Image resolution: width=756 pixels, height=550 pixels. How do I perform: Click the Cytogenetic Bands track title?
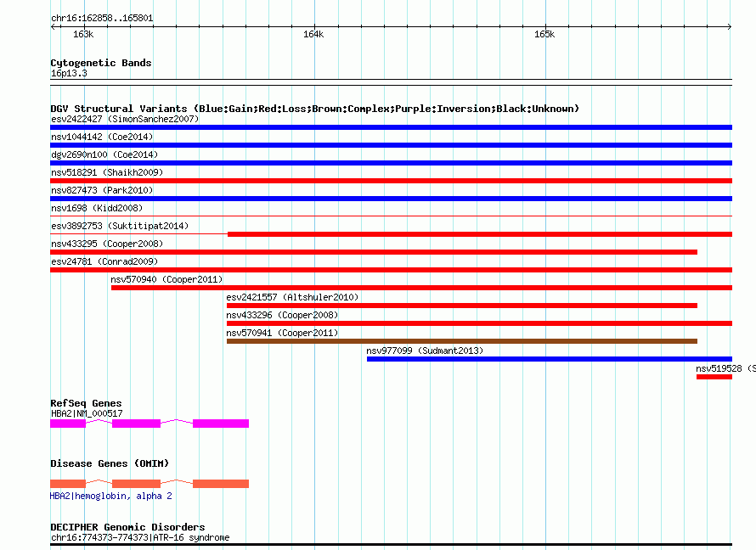click(101, 63)
